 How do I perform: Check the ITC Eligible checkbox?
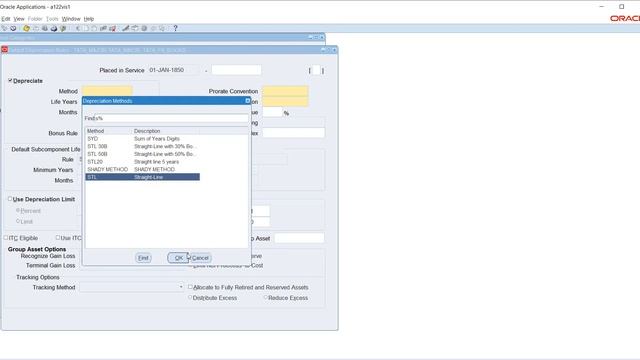[x=6, y=238]
